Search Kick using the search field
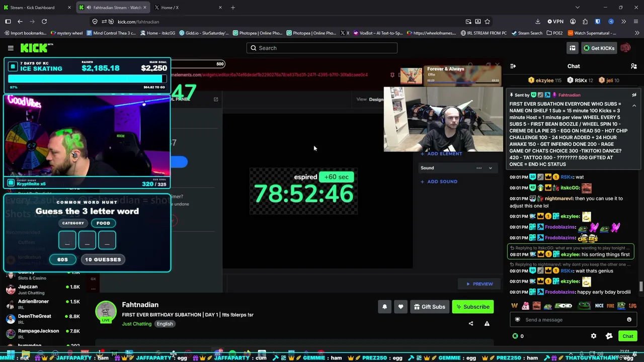Viewport: 644px width, 362px height. [x=322, y=48]
